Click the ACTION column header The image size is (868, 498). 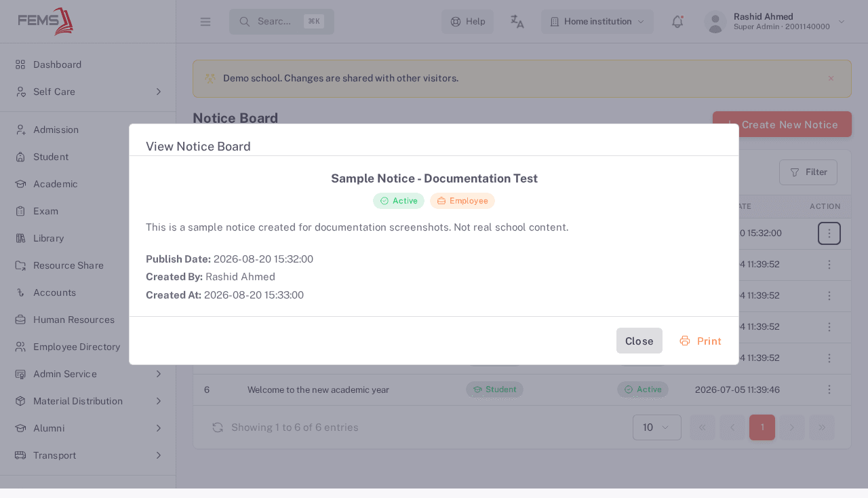tap(825, 206)
